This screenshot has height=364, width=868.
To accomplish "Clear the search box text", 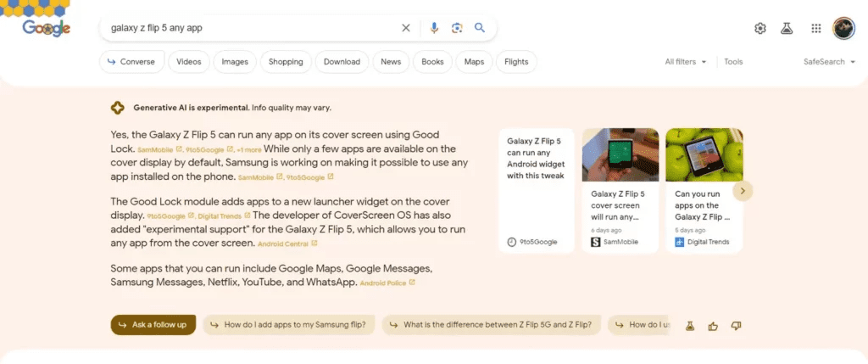I will [x=405, y=28].
